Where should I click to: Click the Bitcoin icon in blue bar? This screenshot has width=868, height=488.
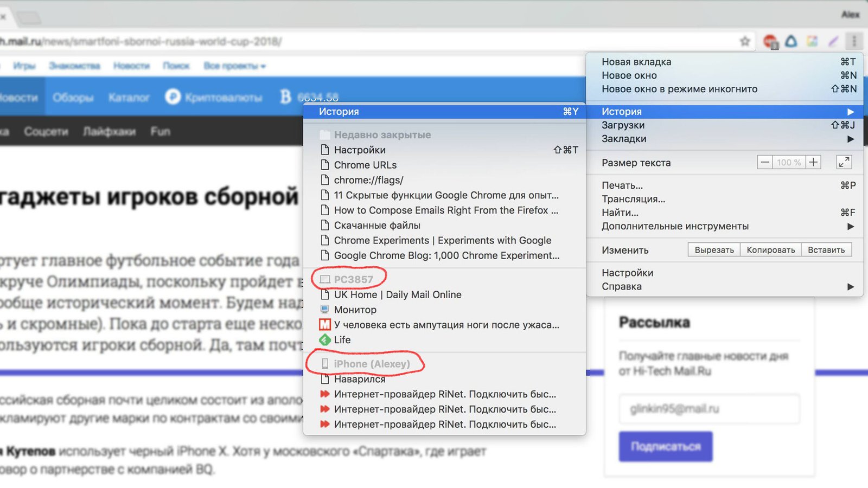(x=286, y=97)
